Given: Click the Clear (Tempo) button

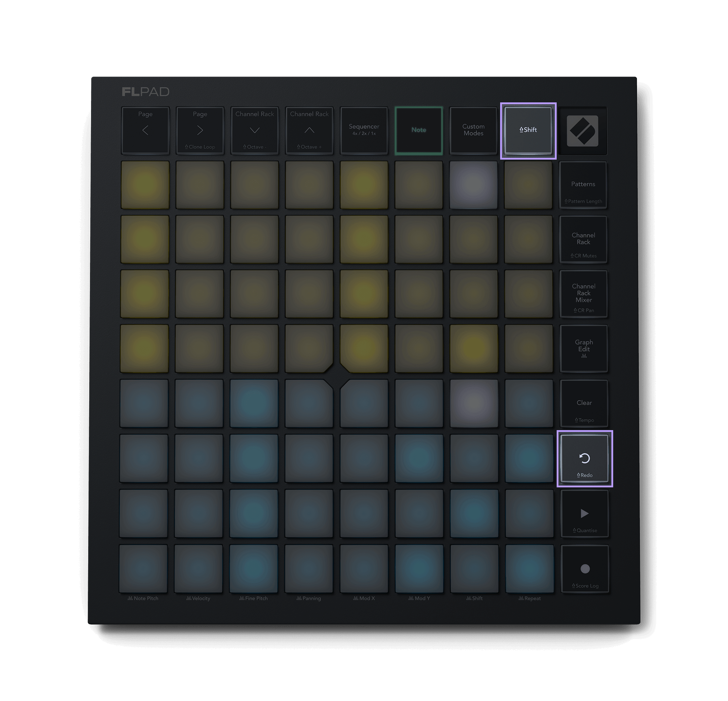Looking at the screenshot, I should click(x=584, y=403).
